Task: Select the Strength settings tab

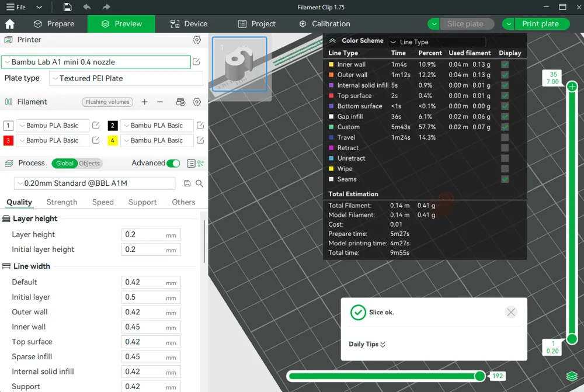Action: click(62, 202)
